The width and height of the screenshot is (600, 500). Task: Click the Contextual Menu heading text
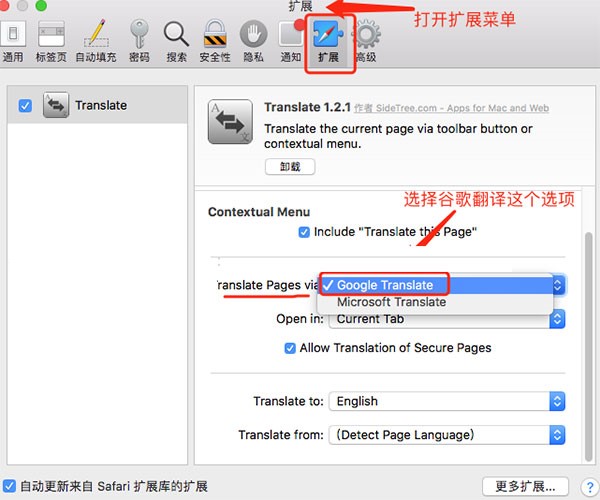click(x=259, y=212)
